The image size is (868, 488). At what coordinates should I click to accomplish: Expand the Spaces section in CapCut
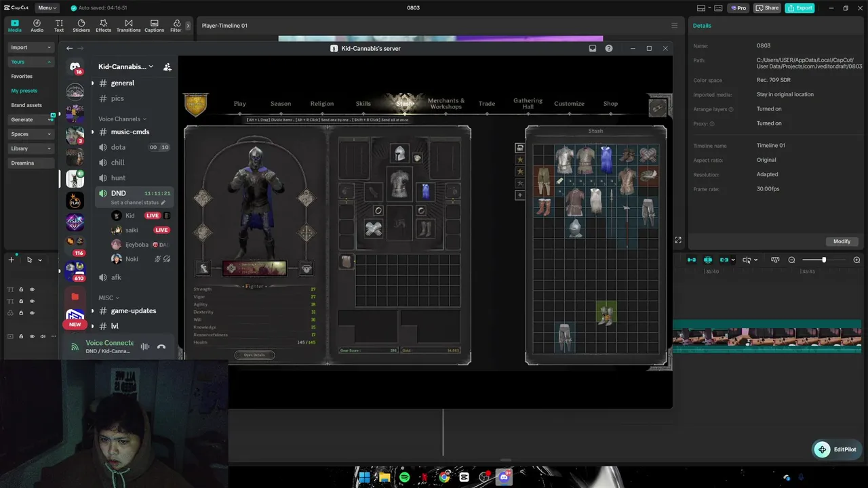click(x=31, y=134)
